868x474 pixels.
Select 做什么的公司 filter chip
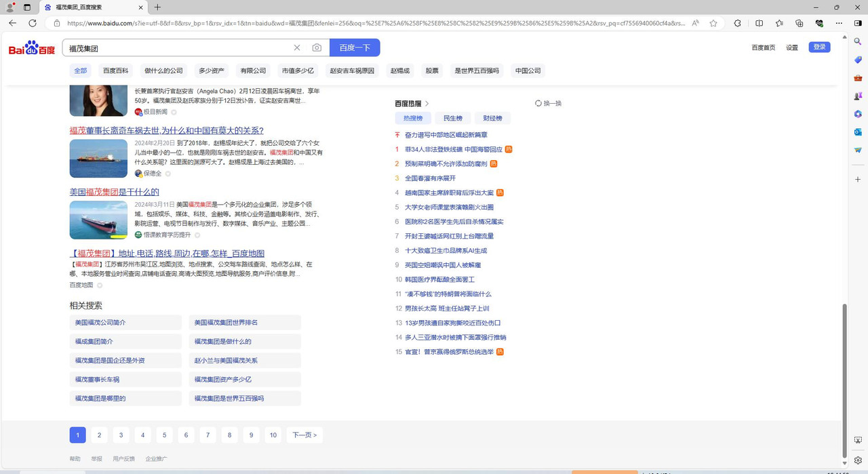(163, 71)
